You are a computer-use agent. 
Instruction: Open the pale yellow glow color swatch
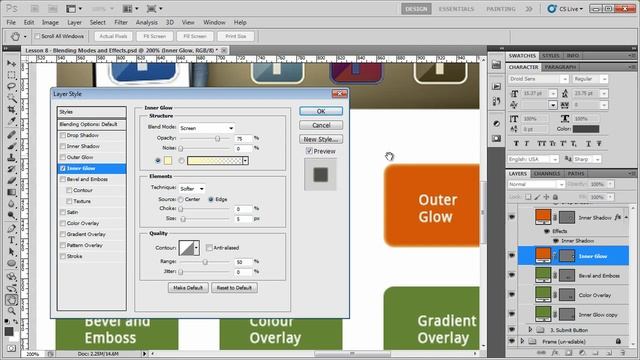(168, 161)
